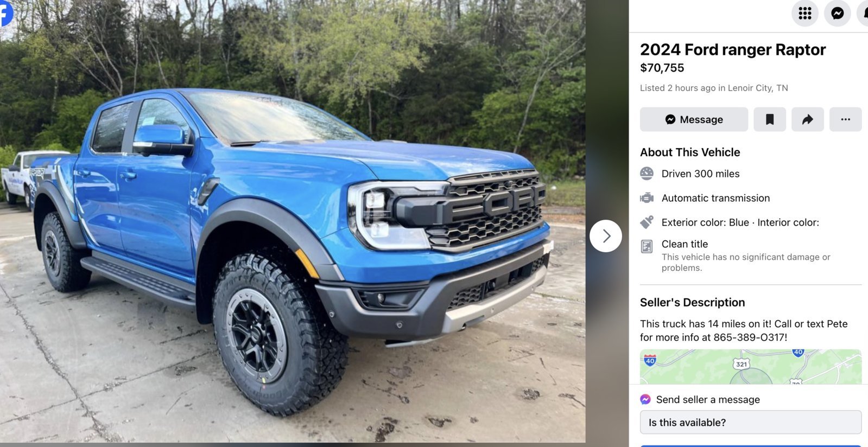Screen dimensions: 868x447
Task: Click the Clean title document icon
Action: tap(647, 247)
